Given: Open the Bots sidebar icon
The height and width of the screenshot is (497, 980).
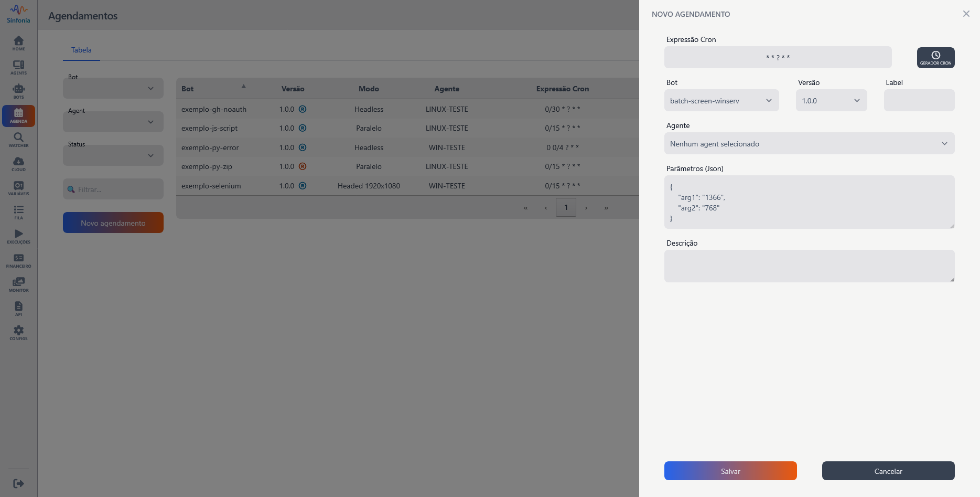Looking at the screenshot, I should 18,91.
